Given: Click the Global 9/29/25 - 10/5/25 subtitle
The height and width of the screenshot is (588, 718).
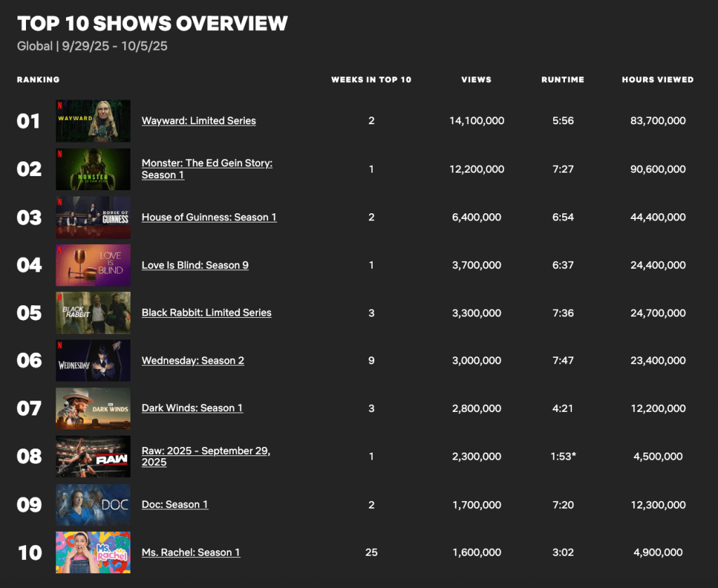Looking at the screenshot, I should (x=92, y=46).
